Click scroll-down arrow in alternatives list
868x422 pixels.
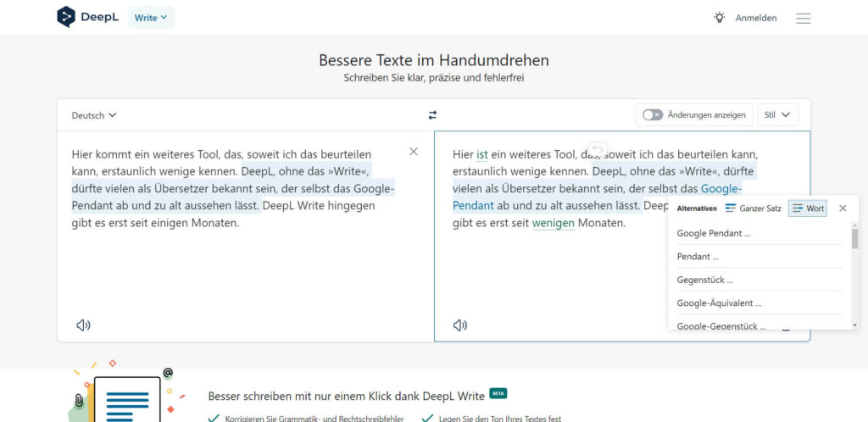tap(854, 325)
